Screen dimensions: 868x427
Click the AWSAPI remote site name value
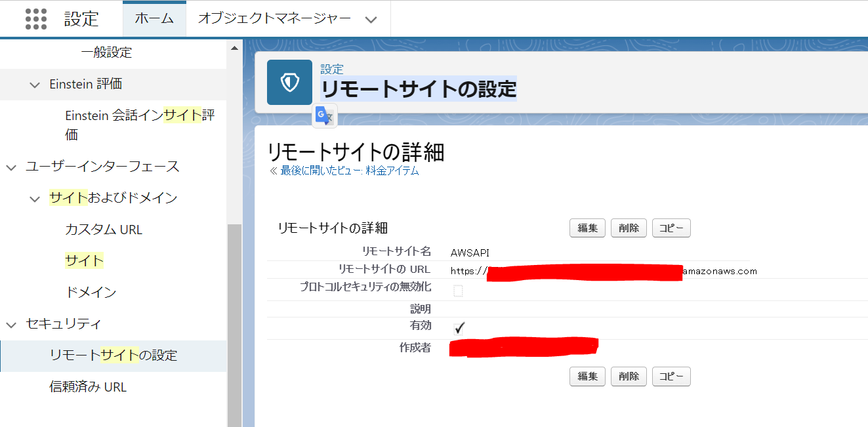tap(470, 253)
